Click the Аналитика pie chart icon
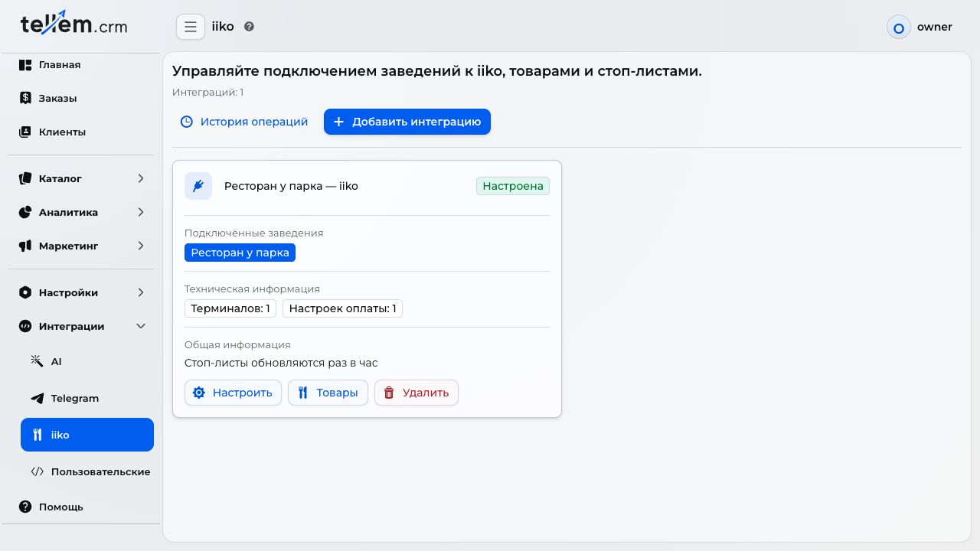The height and width of the screenshot is (551, 980). [25, 213]
